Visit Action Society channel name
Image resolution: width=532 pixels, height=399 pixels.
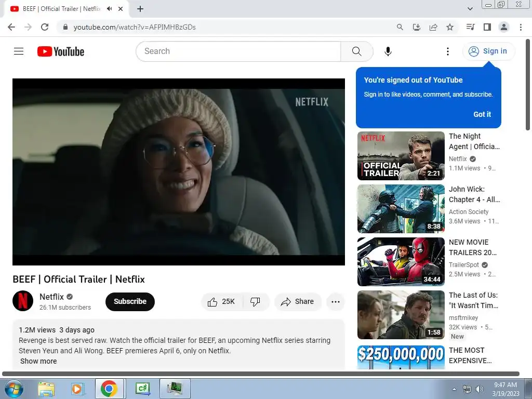pos(469,212)
